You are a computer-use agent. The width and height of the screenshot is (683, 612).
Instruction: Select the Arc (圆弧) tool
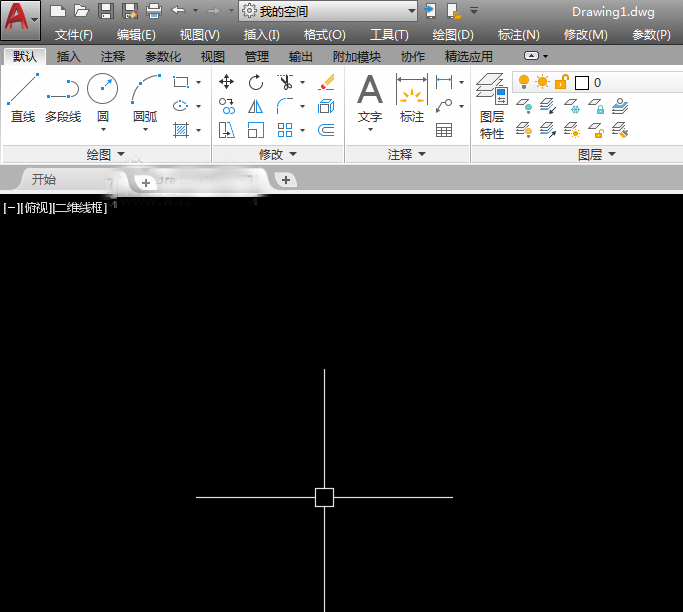point(145,97)
